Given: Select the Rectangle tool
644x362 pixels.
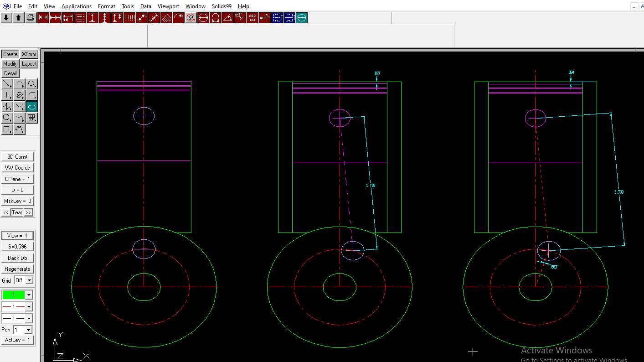Looking at the screenshot, I should (7, 129).
